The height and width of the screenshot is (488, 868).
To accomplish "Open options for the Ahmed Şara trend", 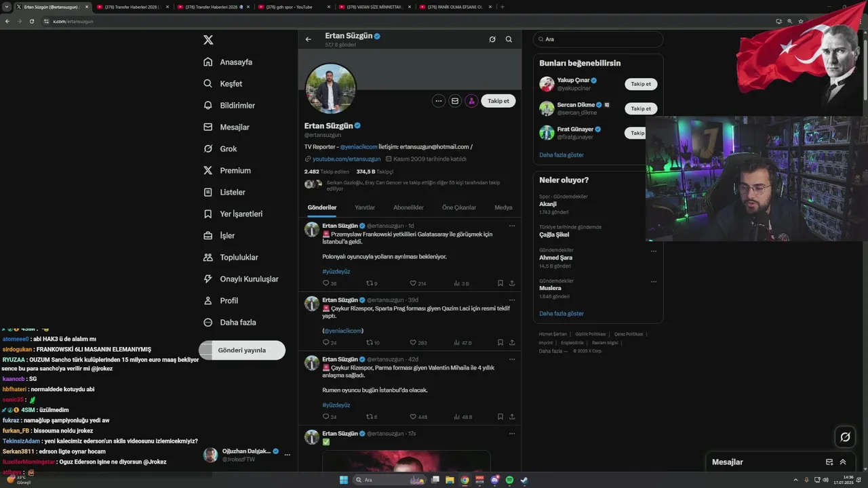I will [x=654, y=251].
